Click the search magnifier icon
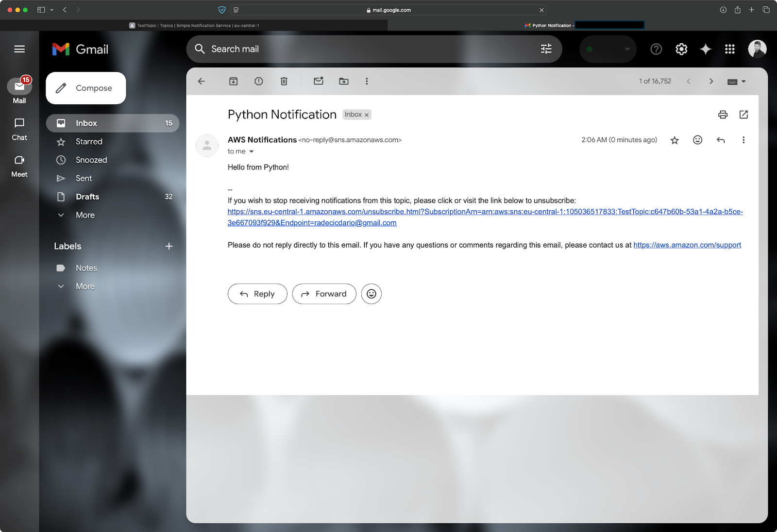 click(x=200, y=49)
